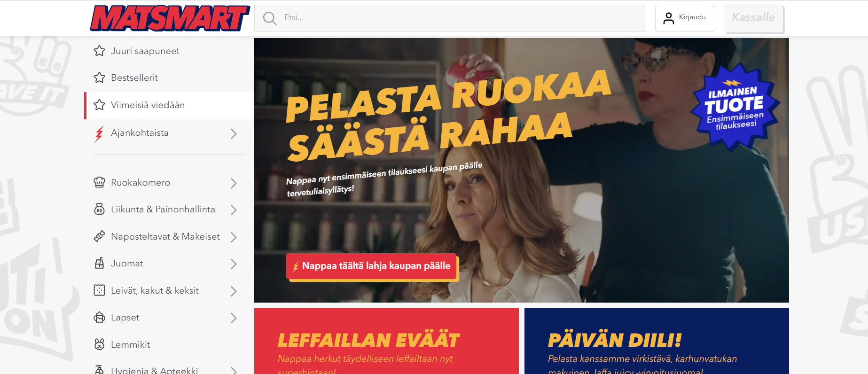Expand Leivät, kakut & keksit chevron
Viewport: 868px width, 374px height.
[x=234, y=291]
